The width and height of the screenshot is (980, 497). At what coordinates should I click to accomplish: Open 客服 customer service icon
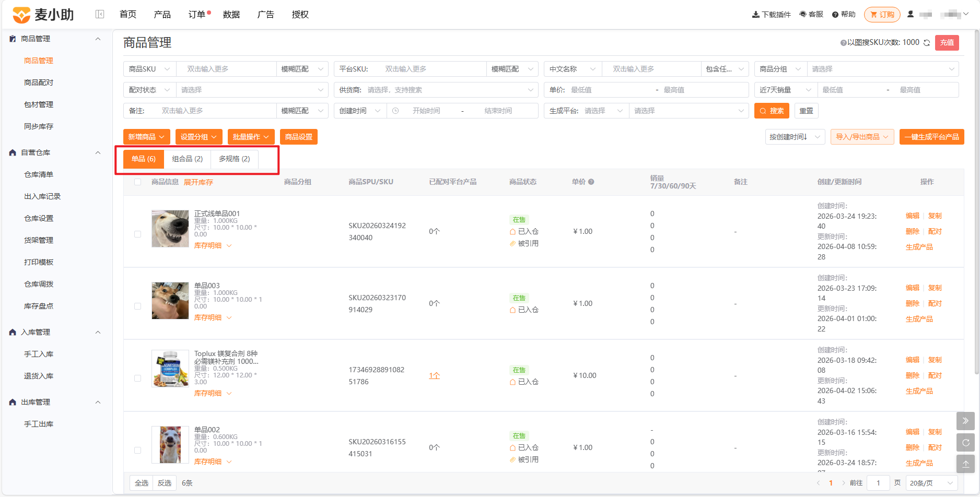803,14
